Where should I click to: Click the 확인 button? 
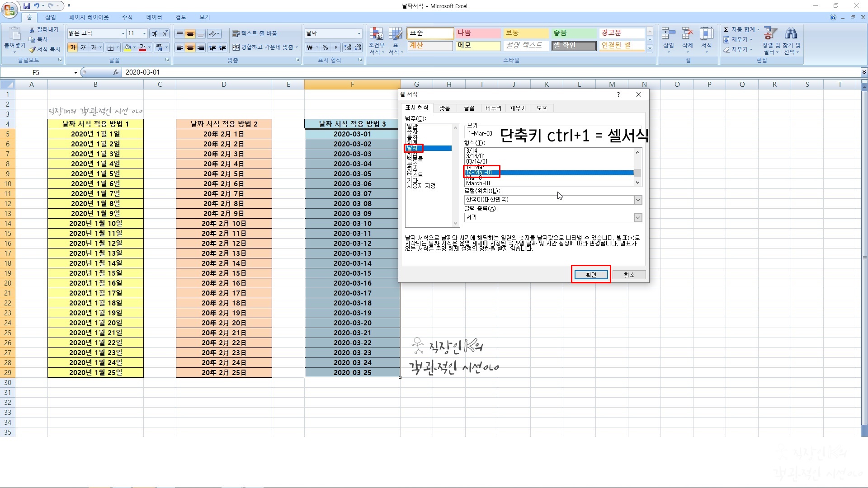(591, 275)
